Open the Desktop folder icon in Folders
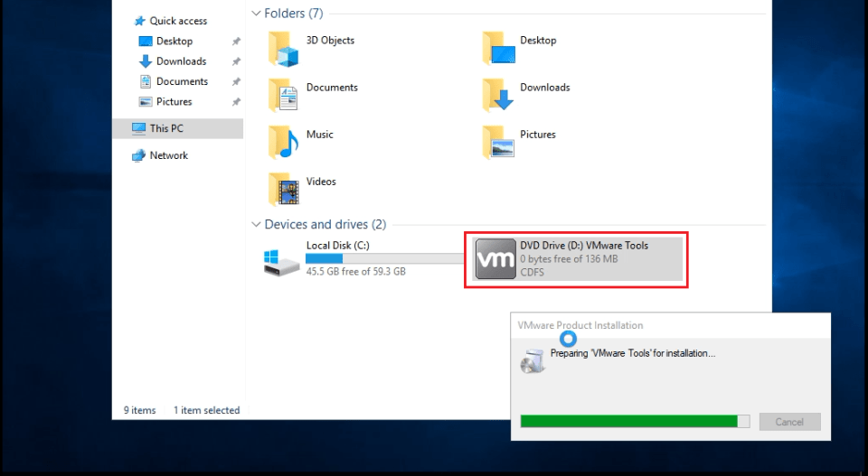This screenshot has width=868, height=476. point(498,49)
